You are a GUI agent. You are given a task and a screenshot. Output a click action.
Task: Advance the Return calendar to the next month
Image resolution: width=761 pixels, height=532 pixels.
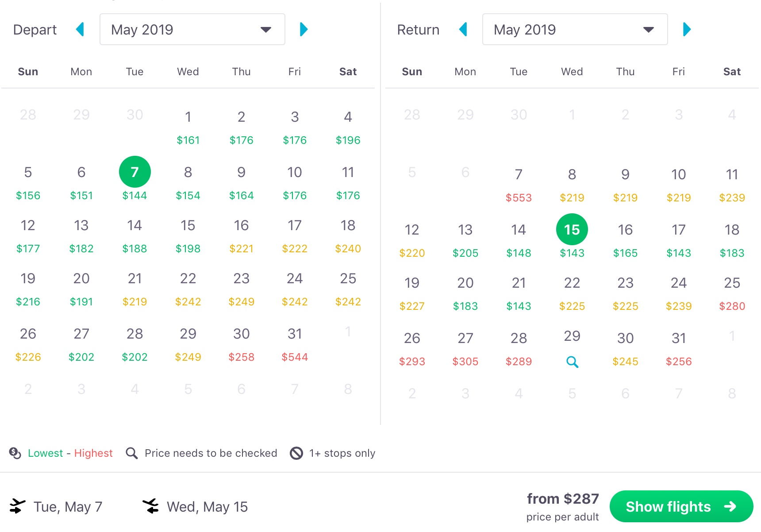[x=687, y=29]
